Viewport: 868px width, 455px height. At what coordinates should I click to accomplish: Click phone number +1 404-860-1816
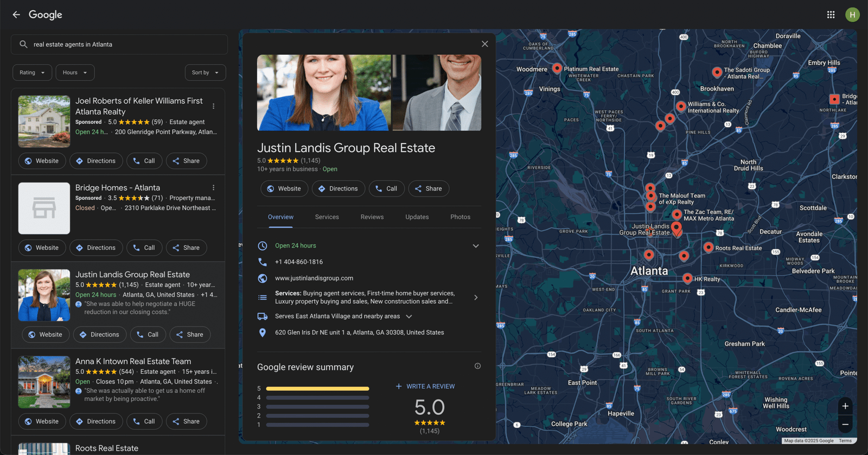point(299,262)
